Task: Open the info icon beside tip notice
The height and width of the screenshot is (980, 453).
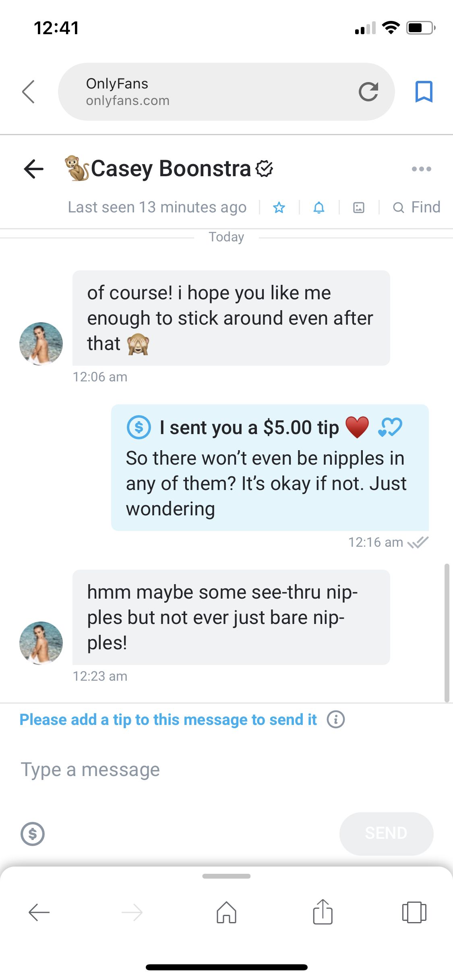Action: (335, 719)
